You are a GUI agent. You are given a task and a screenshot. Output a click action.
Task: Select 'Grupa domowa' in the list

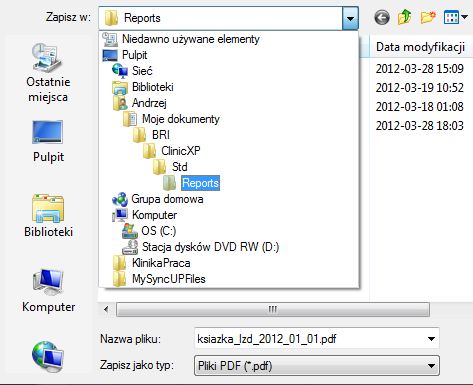click(x=167, y=199)
